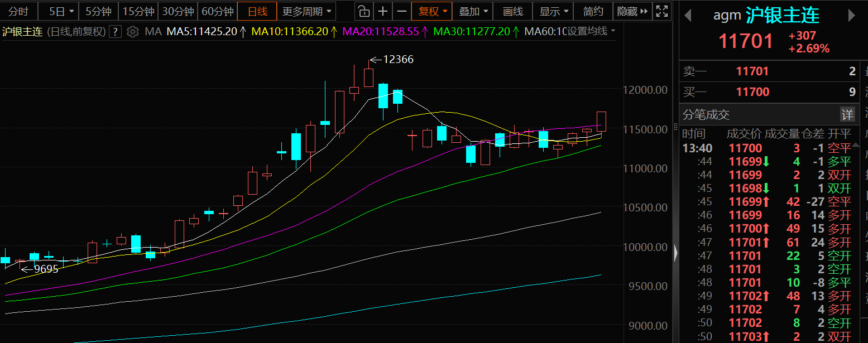This screenshot has height=343, width=868.
Task: Click the question mark help icon
Action: [x=115, y=32]
